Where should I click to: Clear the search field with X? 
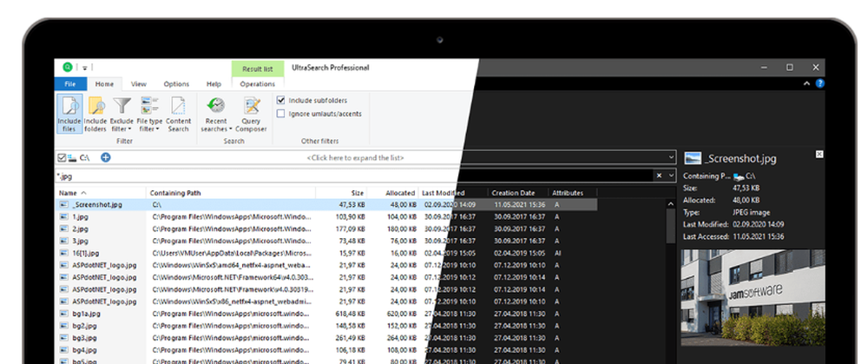point(659,175)
